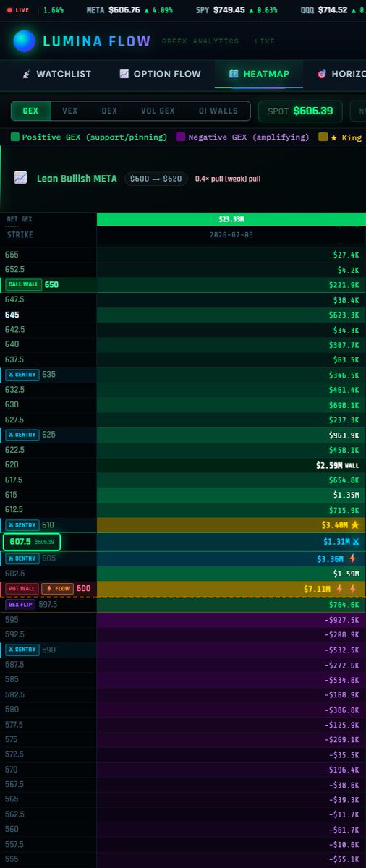Click the 620 strike label
The width and height of the screenshot is (366, 868).
[x=12, y=465]
